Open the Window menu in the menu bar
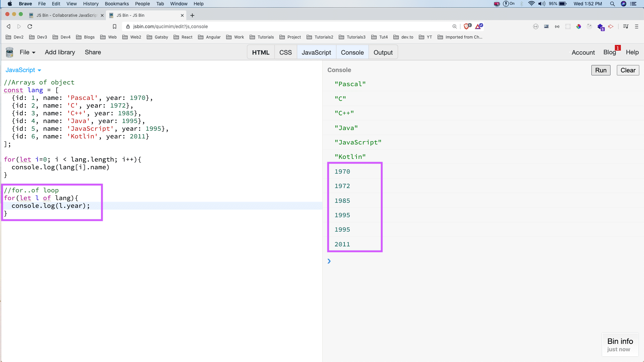 tap(179, 4)
